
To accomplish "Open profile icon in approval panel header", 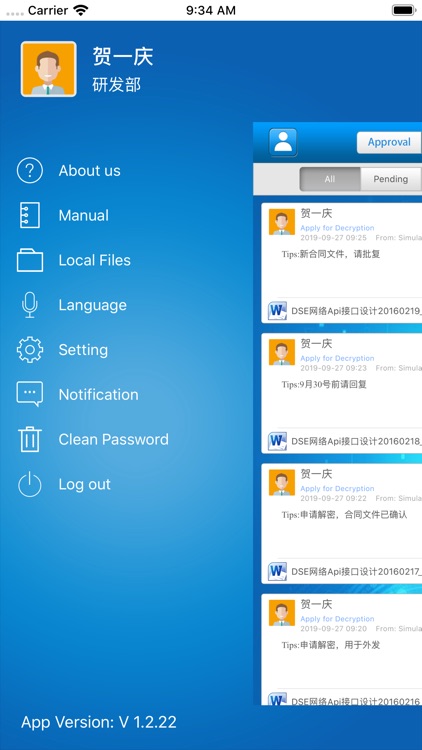I will 283,142.
